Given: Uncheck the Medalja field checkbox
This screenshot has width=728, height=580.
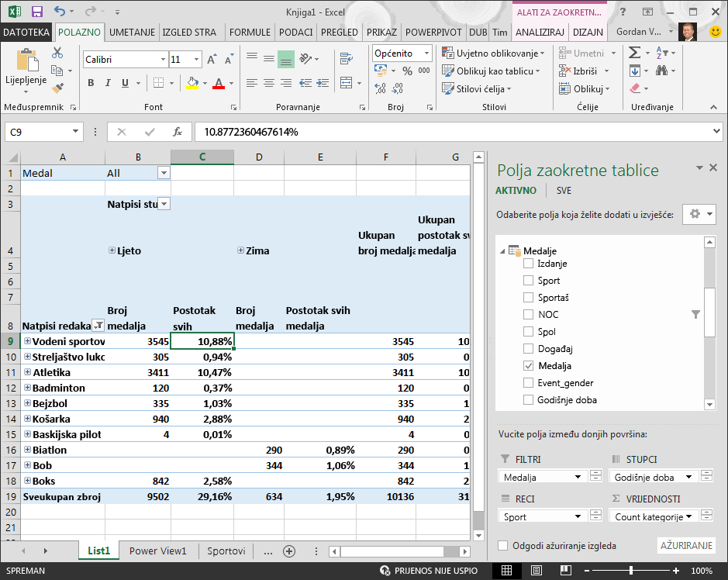Looking at the screenshot, I should pos(528,366).
